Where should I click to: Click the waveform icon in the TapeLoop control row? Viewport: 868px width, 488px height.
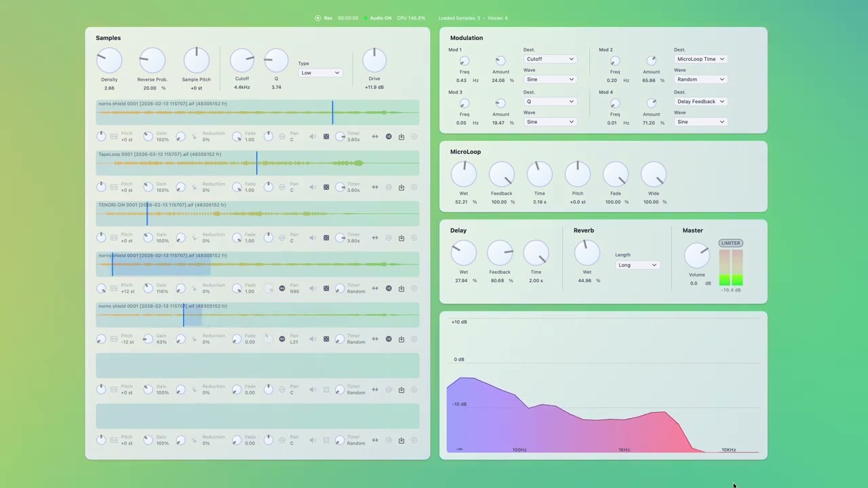(114, 187)
